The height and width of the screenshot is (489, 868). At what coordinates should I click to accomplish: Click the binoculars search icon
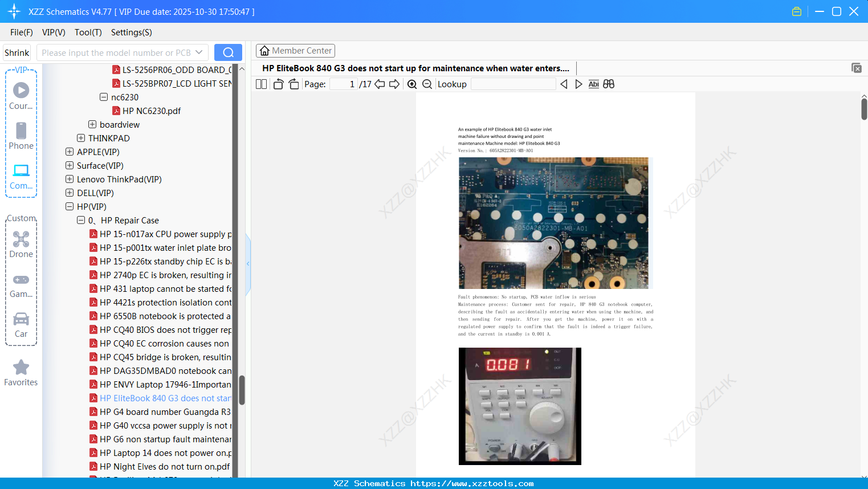[x=609, y=84]
